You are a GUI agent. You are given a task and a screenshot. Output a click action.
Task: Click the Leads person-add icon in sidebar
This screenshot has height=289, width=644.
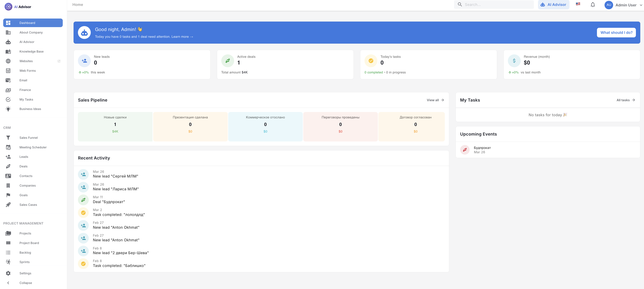(8, 157)
